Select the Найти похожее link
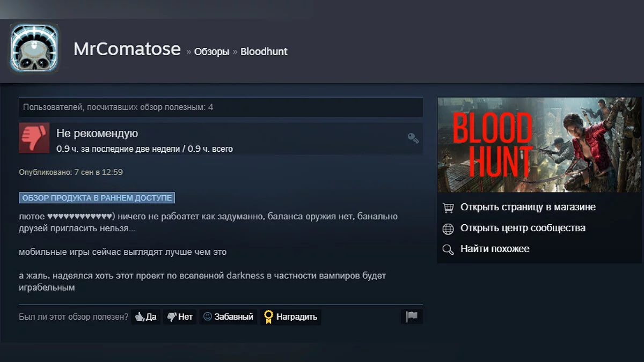Image resolution: width=644 pixels, height=362 pixels. 495,249
